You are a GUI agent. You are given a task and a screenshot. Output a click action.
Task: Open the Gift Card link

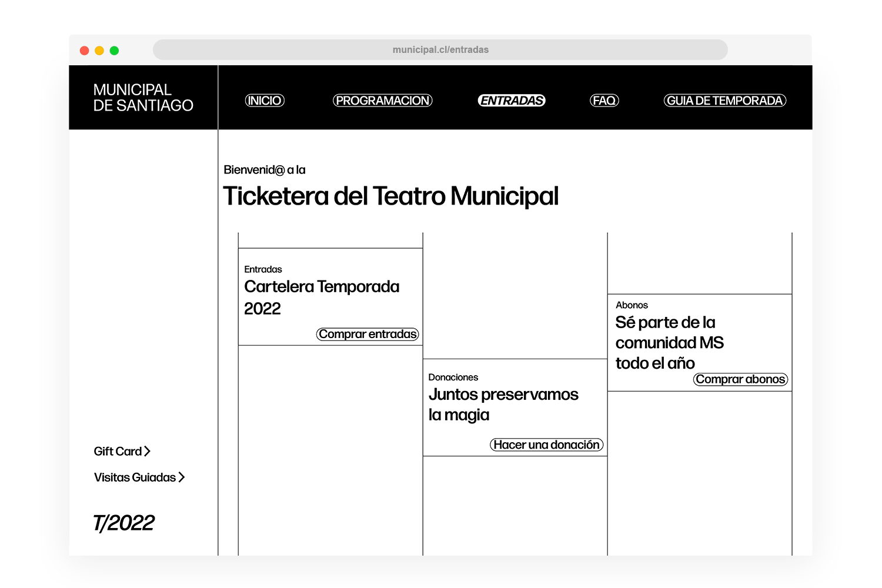click(x=122, y=451)
